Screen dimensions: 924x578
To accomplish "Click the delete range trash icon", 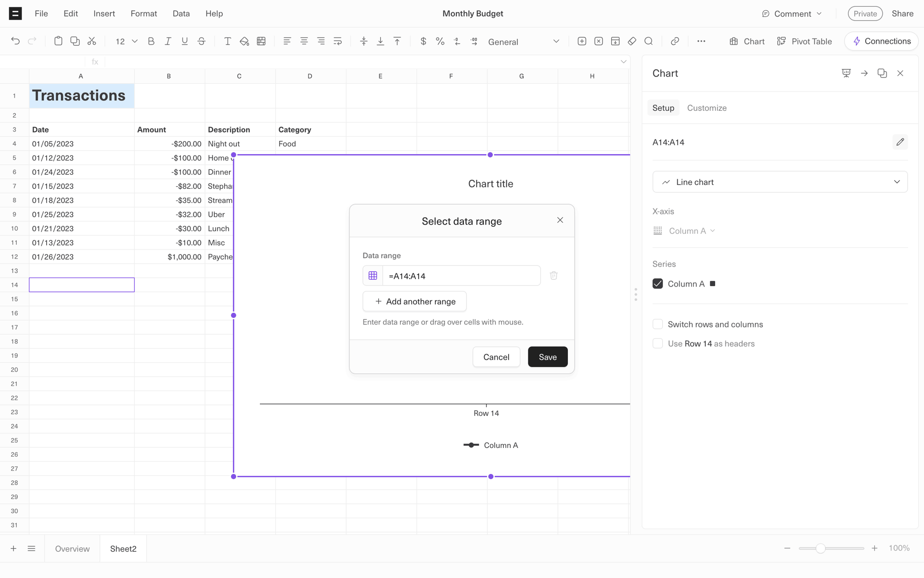I will pyautogui.click(x=554, y=276).
